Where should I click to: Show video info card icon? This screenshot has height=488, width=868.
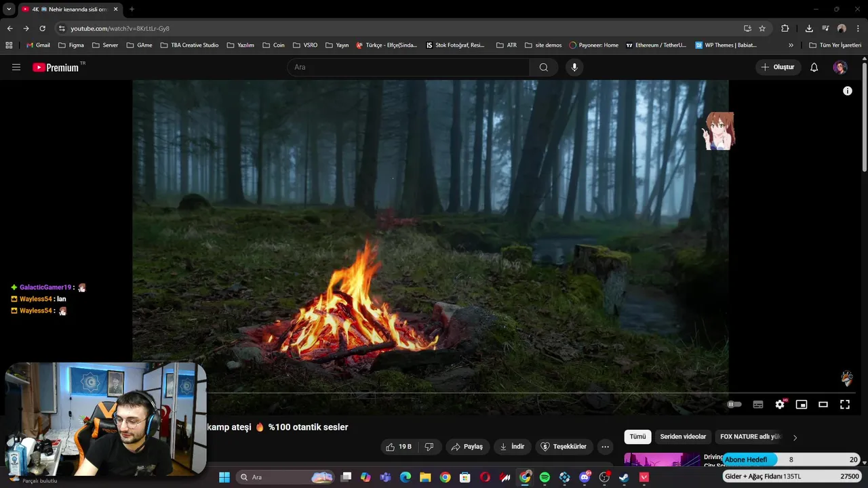click(848, 91)
